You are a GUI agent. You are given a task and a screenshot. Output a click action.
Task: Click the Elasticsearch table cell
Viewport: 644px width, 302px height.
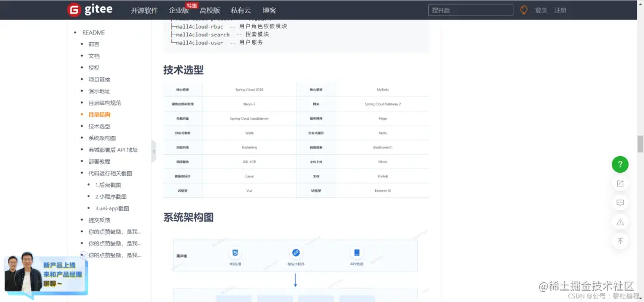point(383,147)
